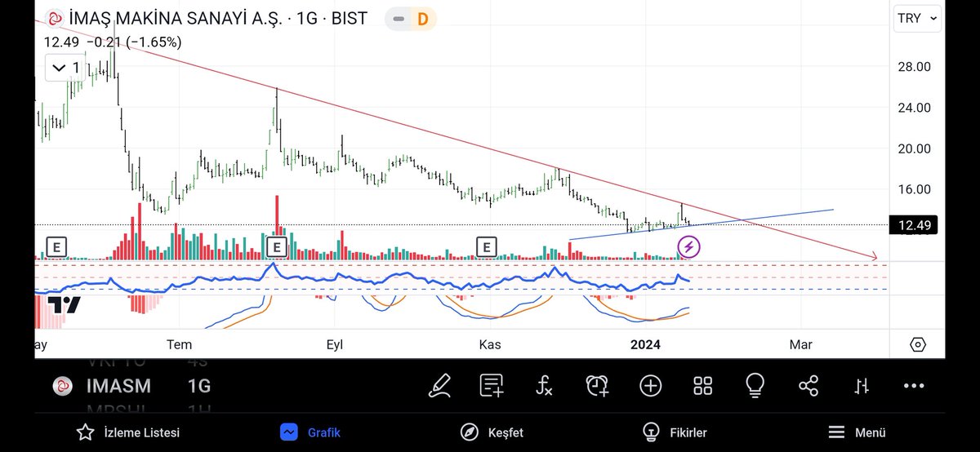Image resolution: width=980 pixels, height=452 pixels.
Task: Tap the plus icon to add symbol
Action: click(651, 385)
